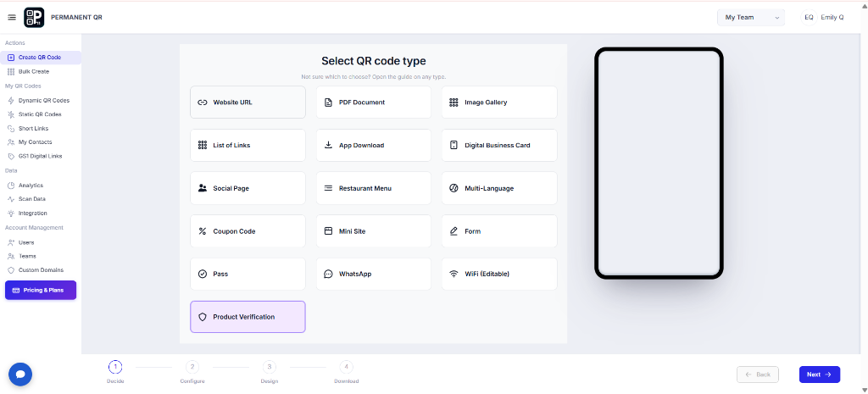Open Custom Domains page
Screen dimensions: 868x394
41,270
